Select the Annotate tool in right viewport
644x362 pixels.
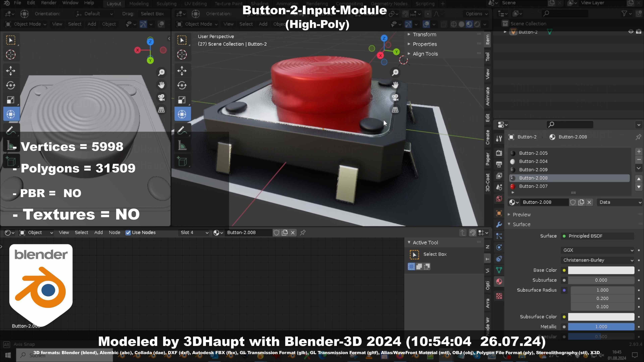point(182,130)
